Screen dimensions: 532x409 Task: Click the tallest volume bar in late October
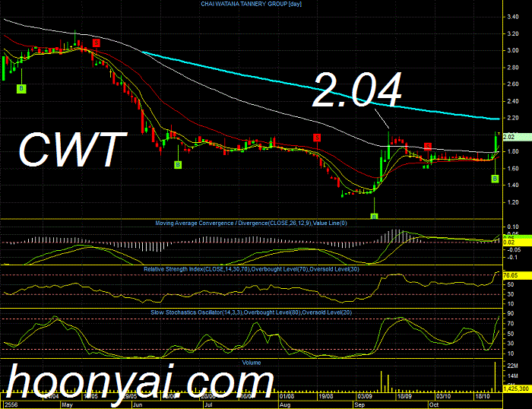(495, 377)
